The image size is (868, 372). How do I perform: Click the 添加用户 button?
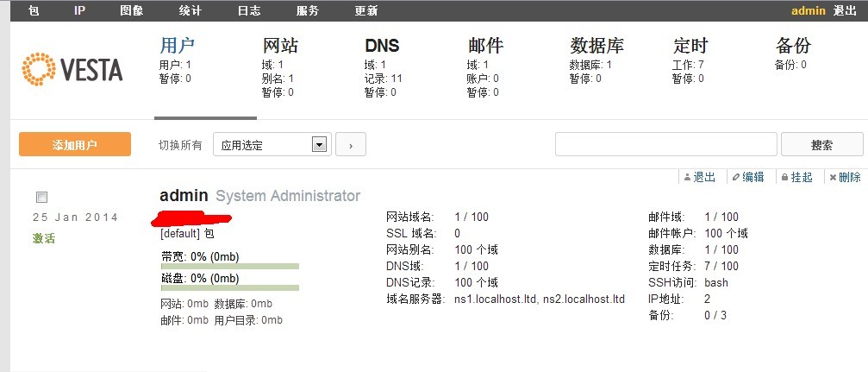(x=75, y=145)
